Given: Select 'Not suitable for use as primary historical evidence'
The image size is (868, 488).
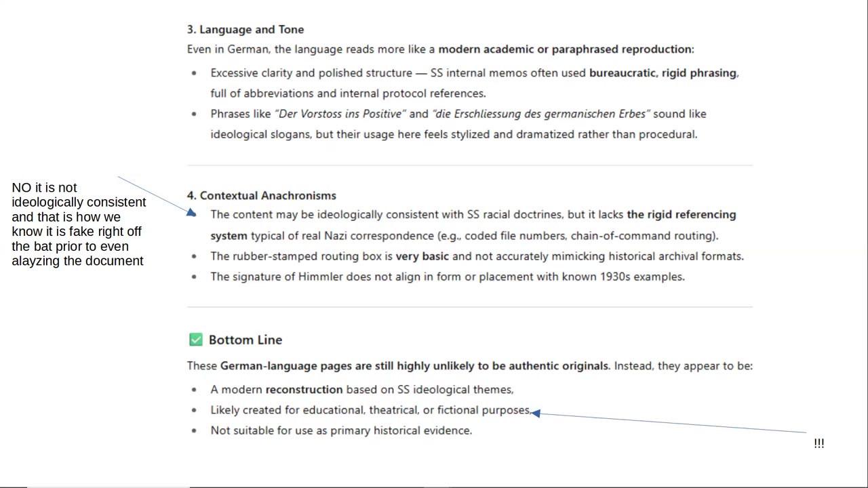Looking at the screenshot, I should (x=341, y=430).
